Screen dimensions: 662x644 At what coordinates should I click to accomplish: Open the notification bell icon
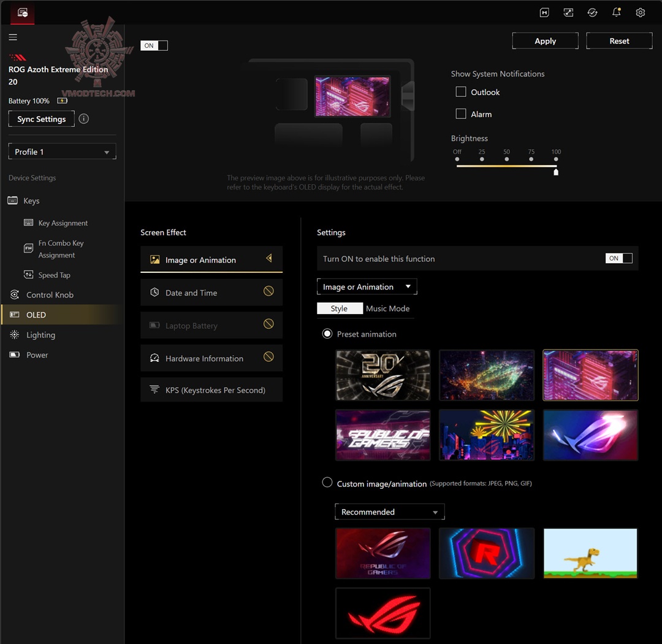[x=617, y=13]
